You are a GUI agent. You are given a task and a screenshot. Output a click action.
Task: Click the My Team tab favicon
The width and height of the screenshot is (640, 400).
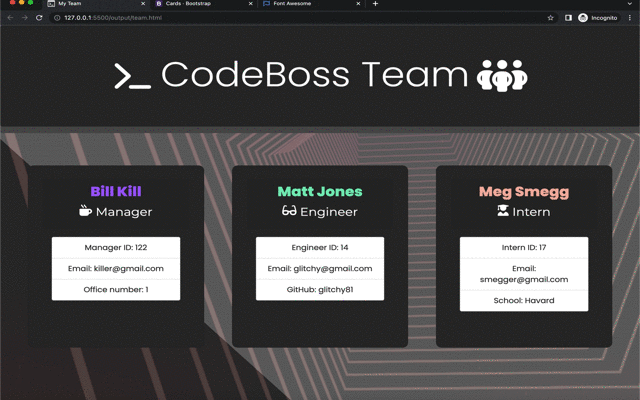[x=51, y=4]
